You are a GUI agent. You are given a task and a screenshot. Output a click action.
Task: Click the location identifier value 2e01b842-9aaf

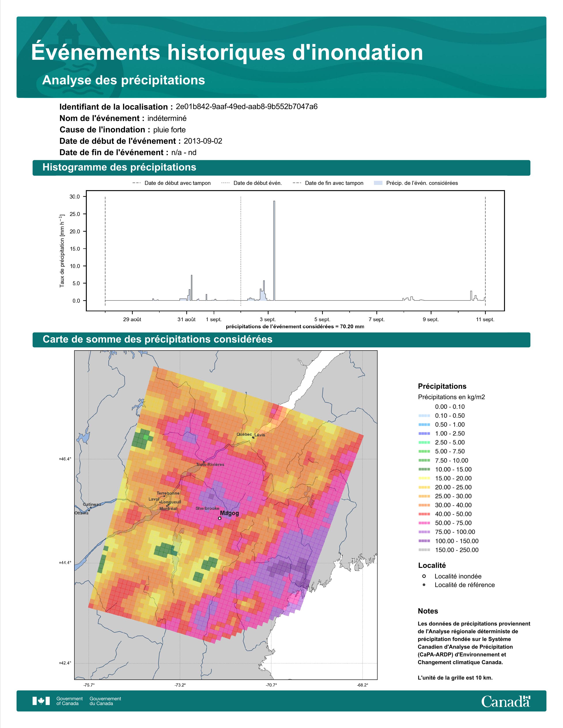(246, 107)
